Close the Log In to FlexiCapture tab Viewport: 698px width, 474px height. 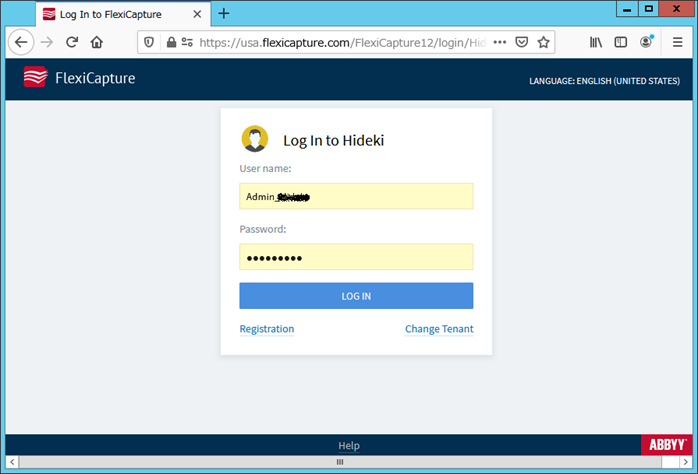197,14
